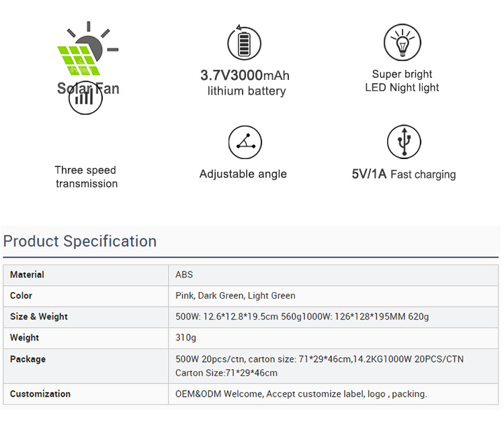Click the green solar panel icon
Image resolution: width=504 pixels, height=435 pixels.
(x=79, y=56)
